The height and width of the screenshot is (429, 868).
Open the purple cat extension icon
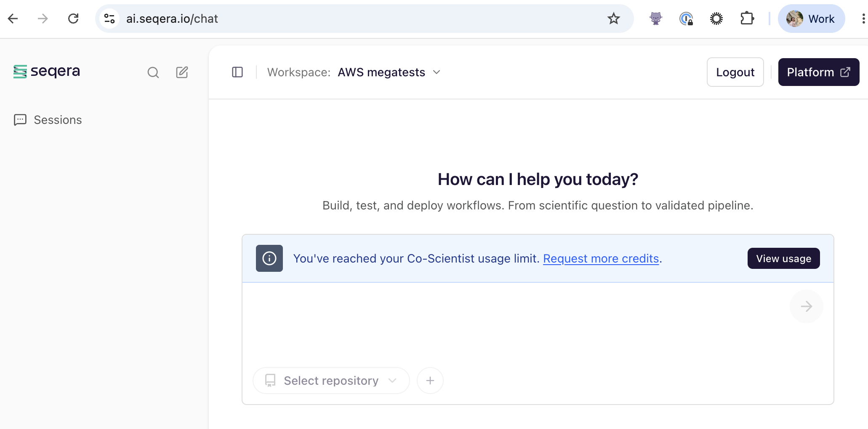(656, 19)
